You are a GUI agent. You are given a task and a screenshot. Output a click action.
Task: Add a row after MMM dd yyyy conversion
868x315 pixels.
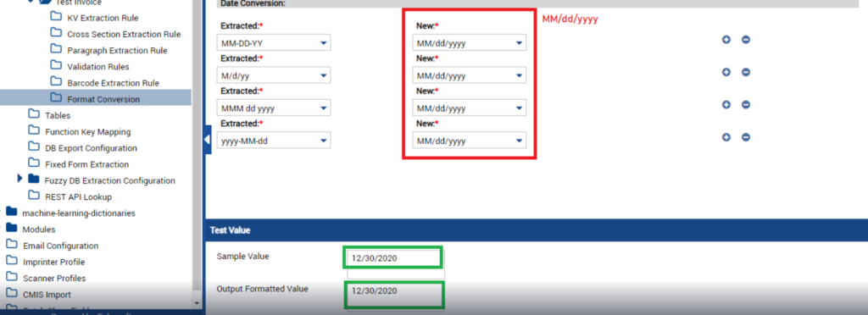[x=726, y=105]
